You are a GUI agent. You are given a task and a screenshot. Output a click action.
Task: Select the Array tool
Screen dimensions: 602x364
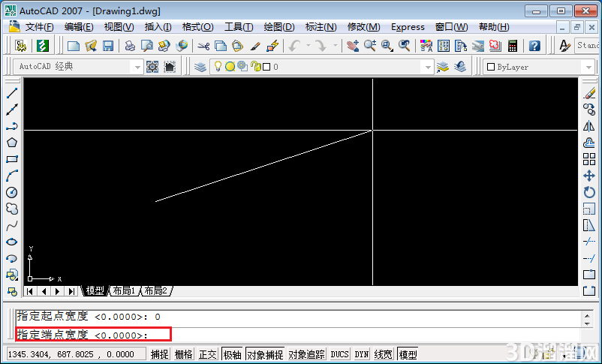(x=589, y=159)
